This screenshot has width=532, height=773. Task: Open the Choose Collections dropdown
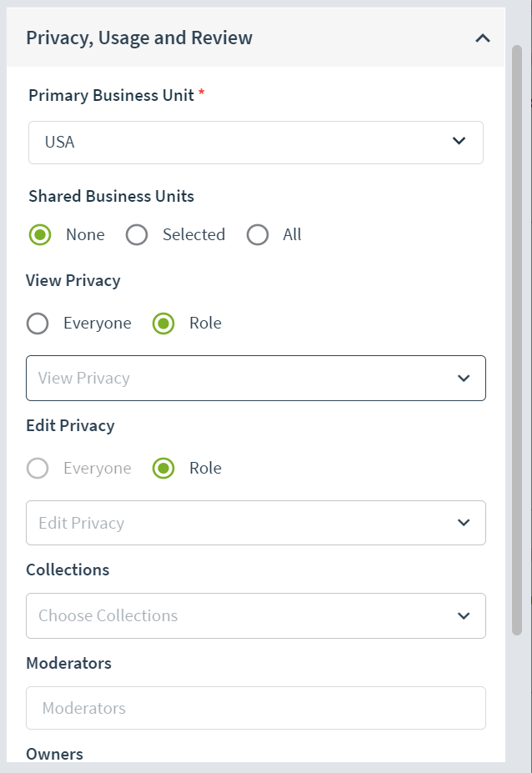(255, 615)
